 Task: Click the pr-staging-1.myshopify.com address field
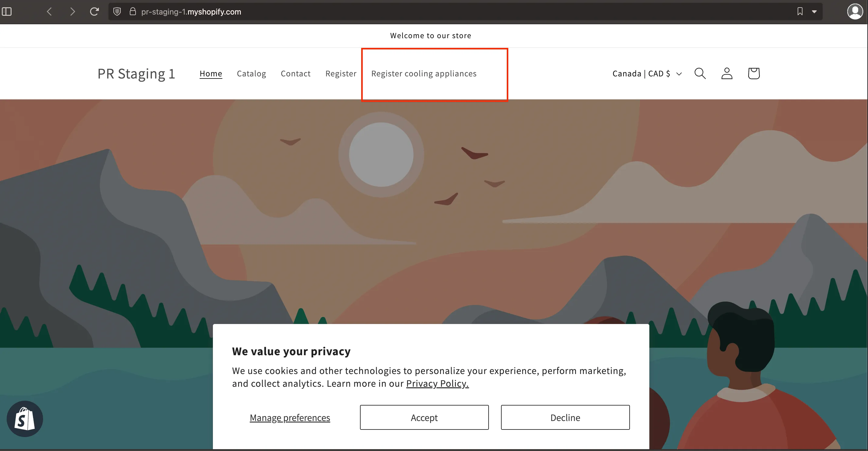[x=465, y=12]
